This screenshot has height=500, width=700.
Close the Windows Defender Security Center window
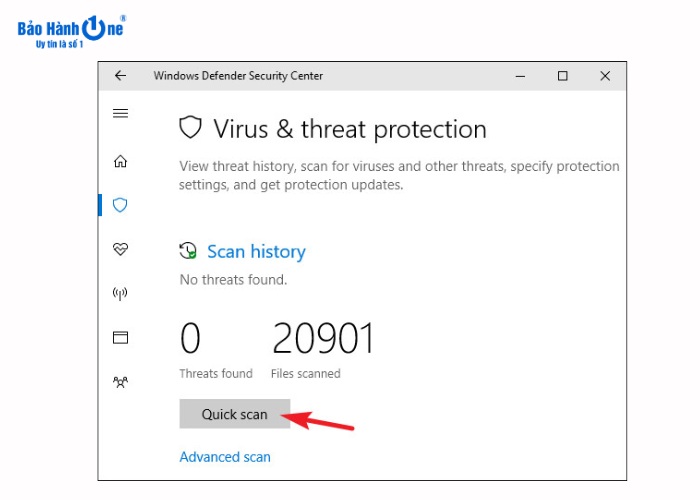point(605,76)
